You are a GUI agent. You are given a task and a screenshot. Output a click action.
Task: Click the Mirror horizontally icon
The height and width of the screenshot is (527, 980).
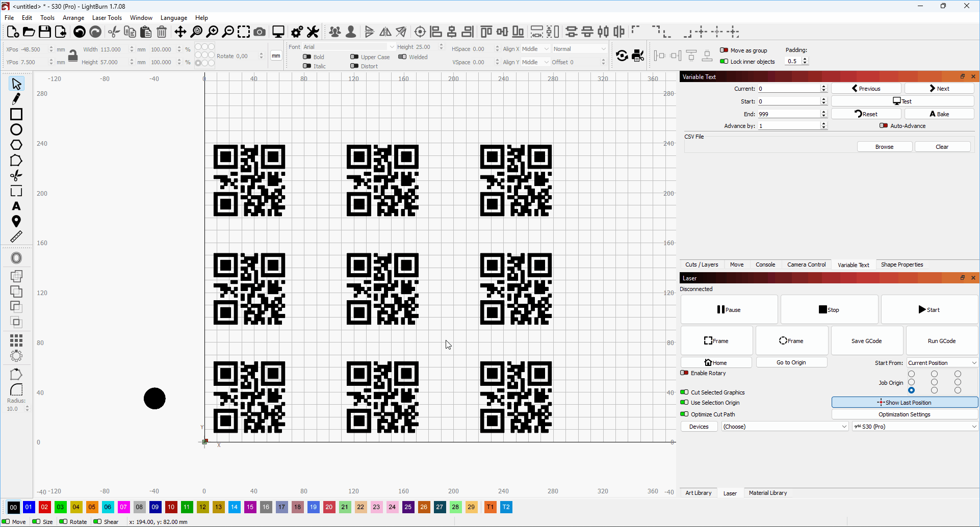[385, 32]
